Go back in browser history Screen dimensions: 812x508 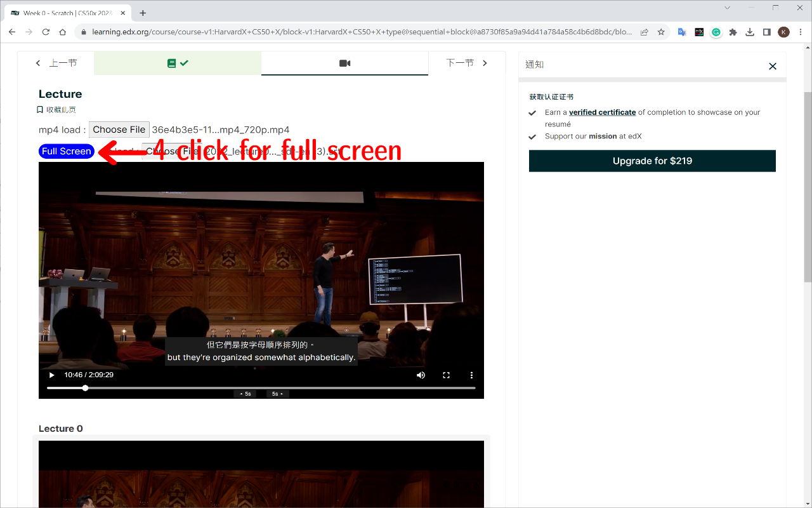[12, 32]
